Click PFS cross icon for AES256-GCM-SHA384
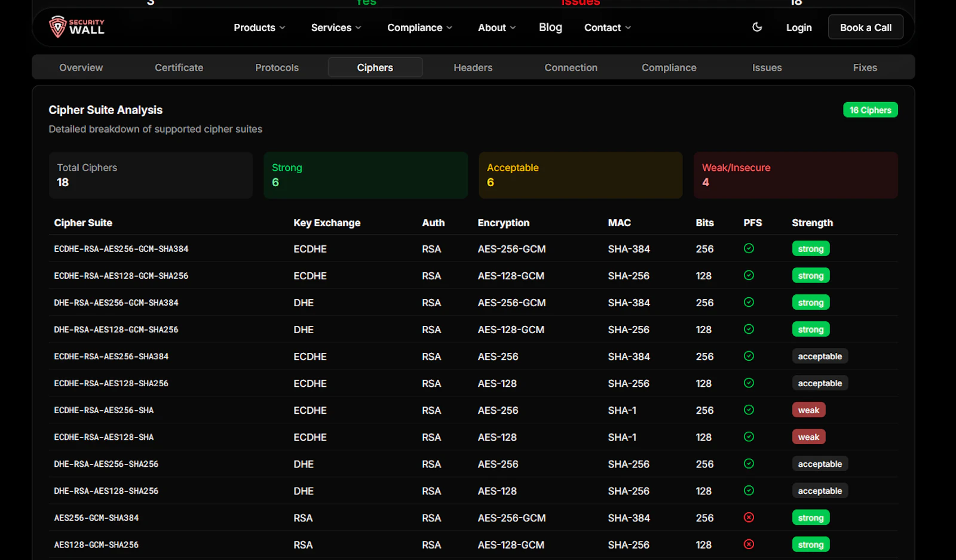 click(749, 517)
